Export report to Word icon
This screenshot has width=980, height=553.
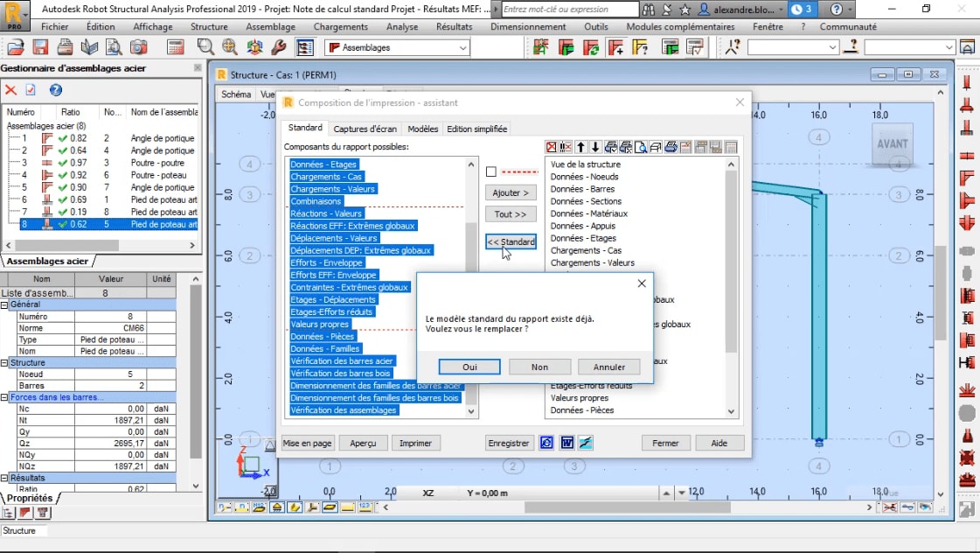566,443
